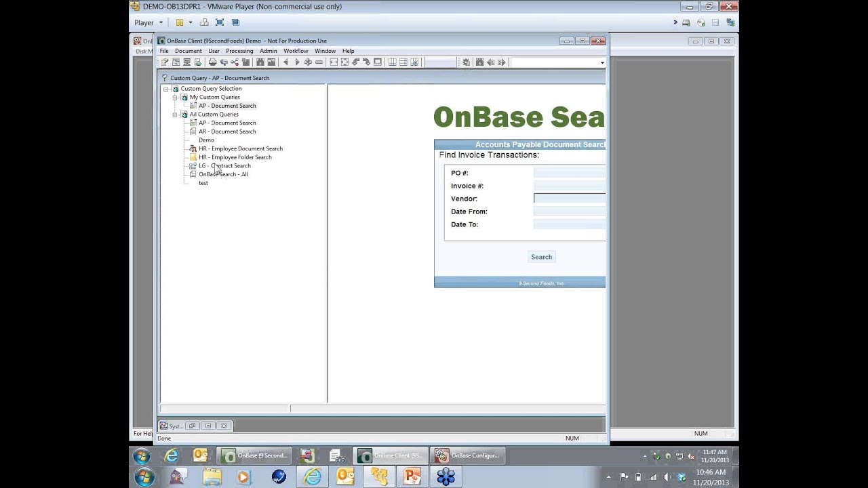
Task: Select the test query in the tree
Action: pos(203,183)
